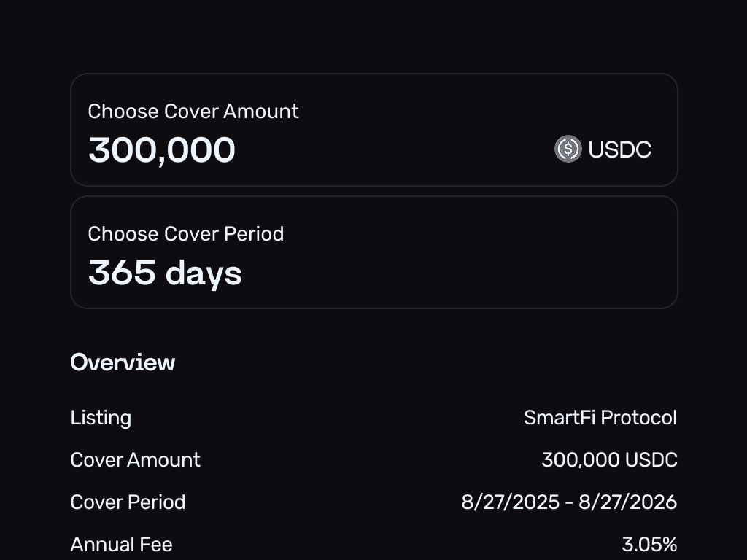This screenshot has height=560, width=747.
Task: Click the 3.05% annual fee value
Action: [x=649, y=545]
